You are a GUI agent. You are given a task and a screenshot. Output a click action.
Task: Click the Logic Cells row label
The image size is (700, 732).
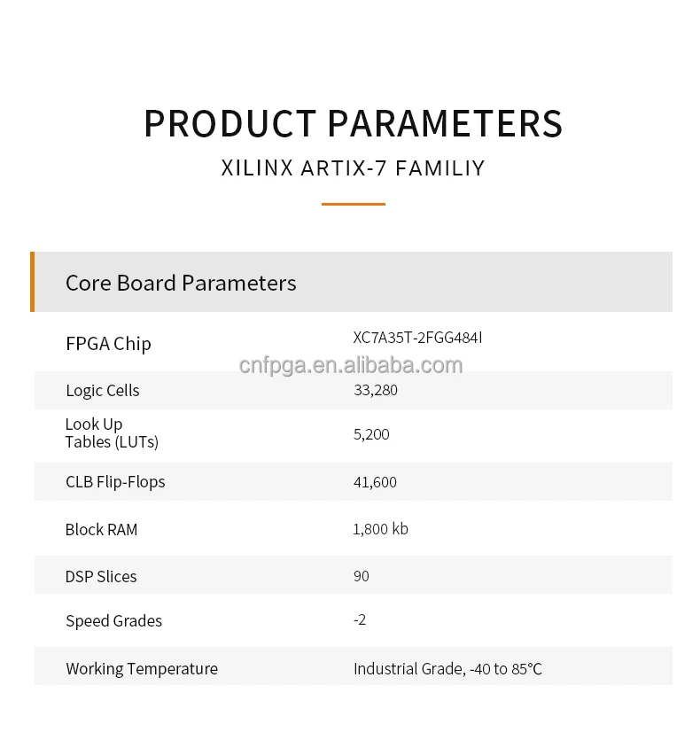(x=102, y=391)
